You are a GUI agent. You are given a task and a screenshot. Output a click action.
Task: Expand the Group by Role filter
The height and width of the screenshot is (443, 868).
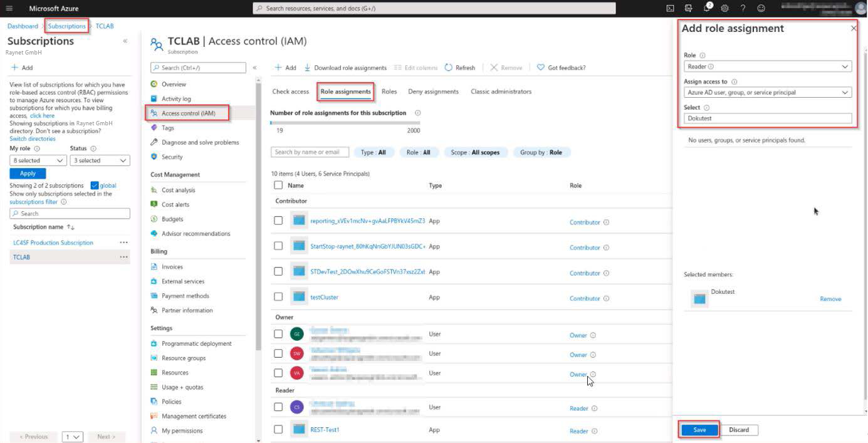[x=541, y=152]
